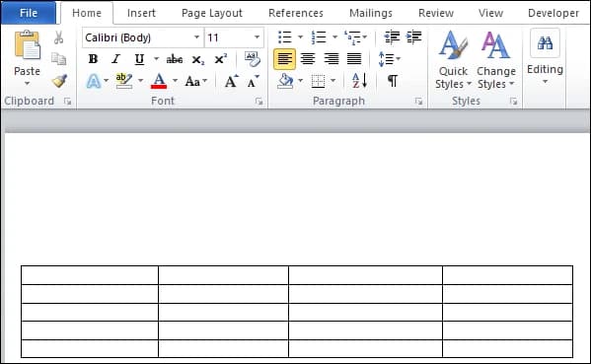Open the Calibri (Body) font dropdown
591x364 pixels.
(x=196, y=37)
